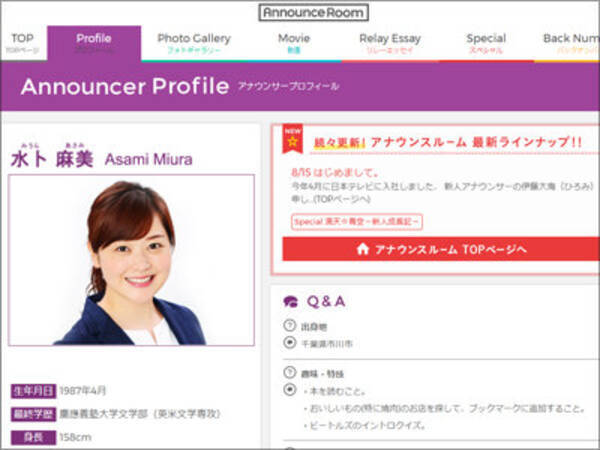Click the 1987年4月 value
Image resolution: width=600 pixels, height=450 pixels.
[83, 391]
